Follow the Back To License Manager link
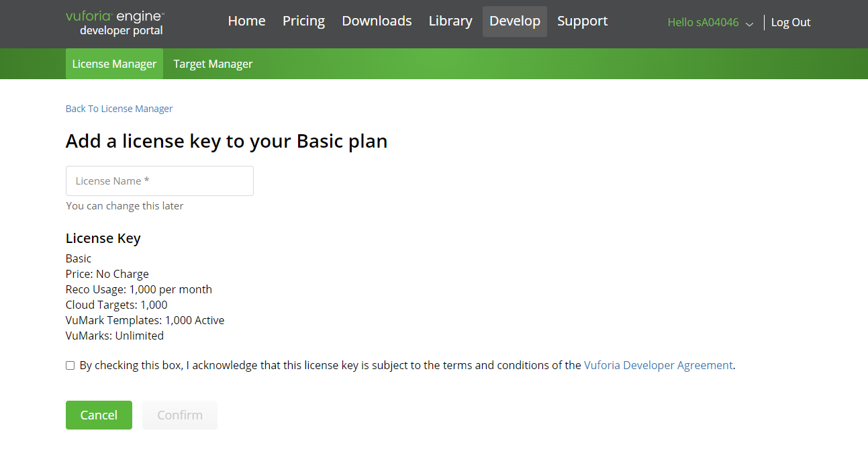 119,109
